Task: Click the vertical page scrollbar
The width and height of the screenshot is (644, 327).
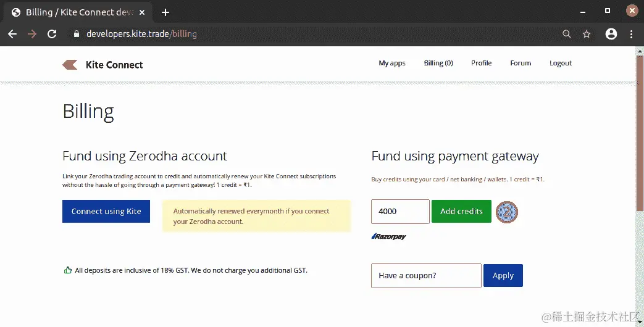Action: (640, 134)
